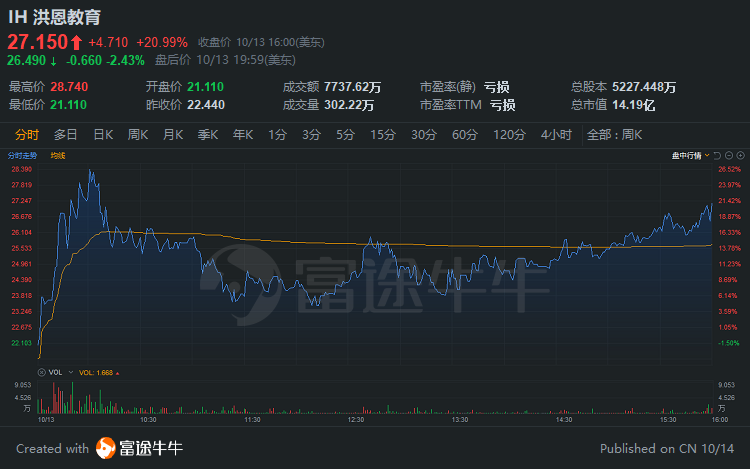Click the green down arrow beside 26.490

53,61
